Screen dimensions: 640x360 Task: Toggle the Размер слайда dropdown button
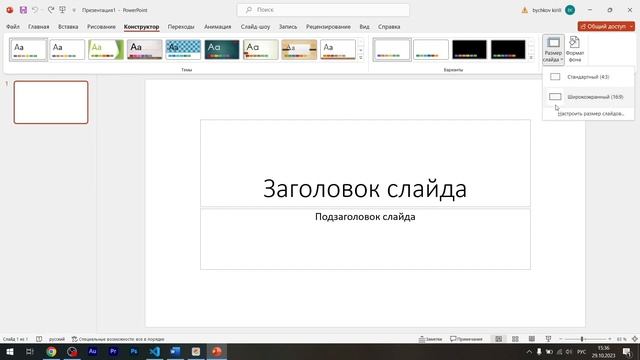click(x=553, y=50)
